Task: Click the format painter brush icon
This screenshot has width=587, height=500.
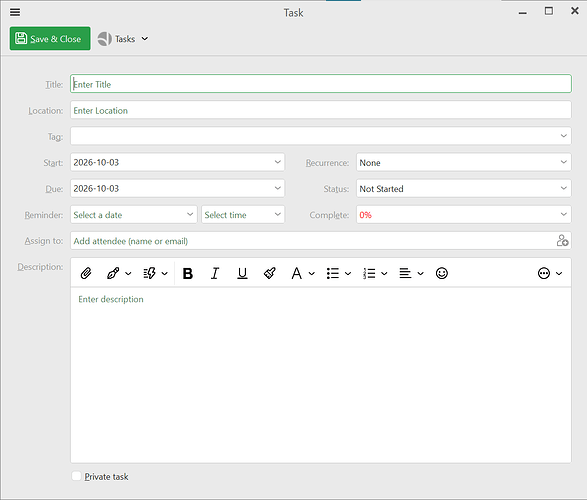Action: (x=270, y=273)
